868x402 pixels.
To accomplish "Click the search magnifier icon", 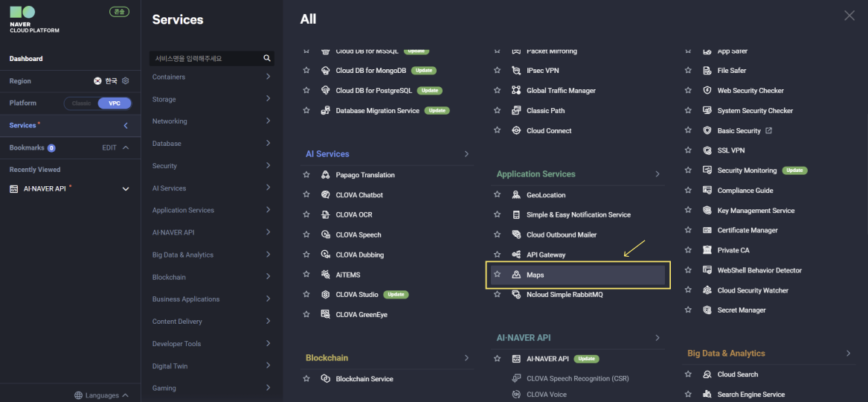I will click(x=267, y=58).
